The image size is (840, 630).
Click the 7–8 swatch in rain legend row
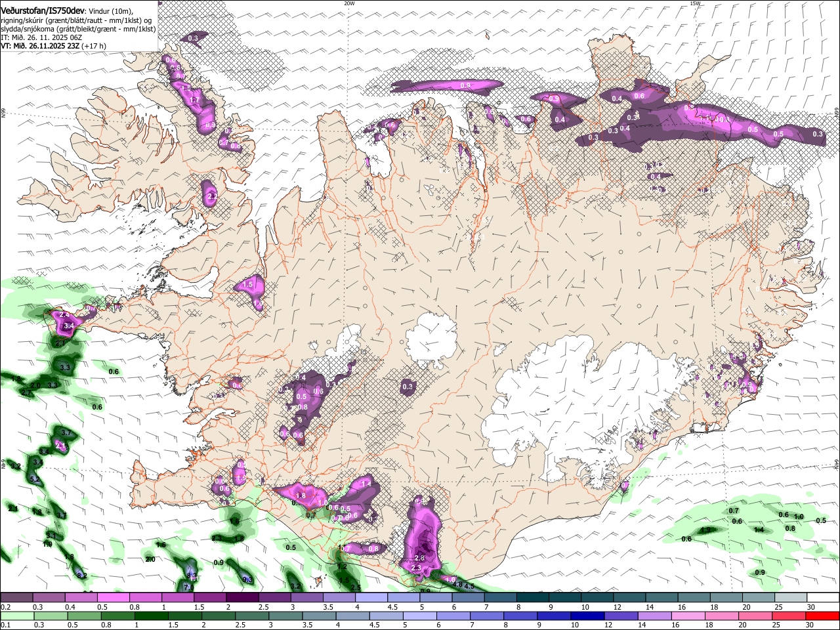(486, 616)
